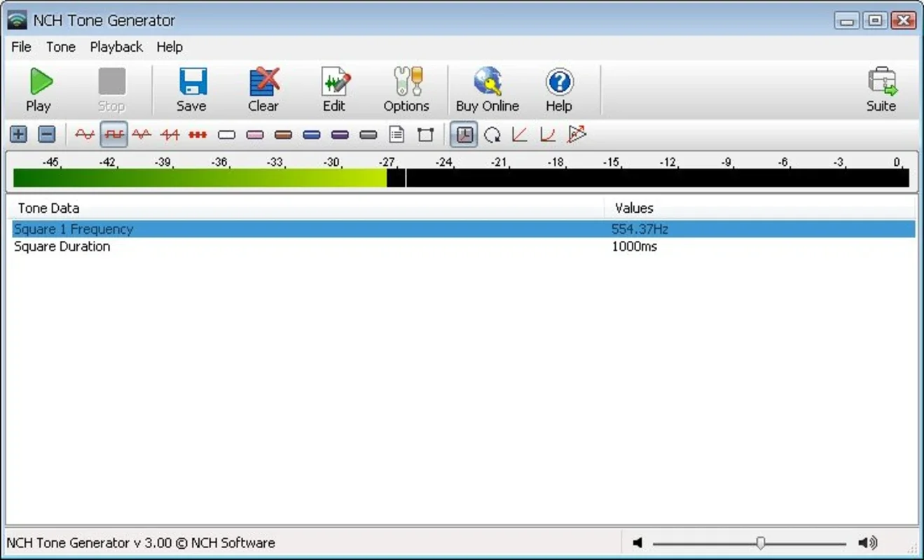Image resolution: width=924 pixels, height=560 pixels.
Task: Click the loud speaker icon
Action: [868, 542]
